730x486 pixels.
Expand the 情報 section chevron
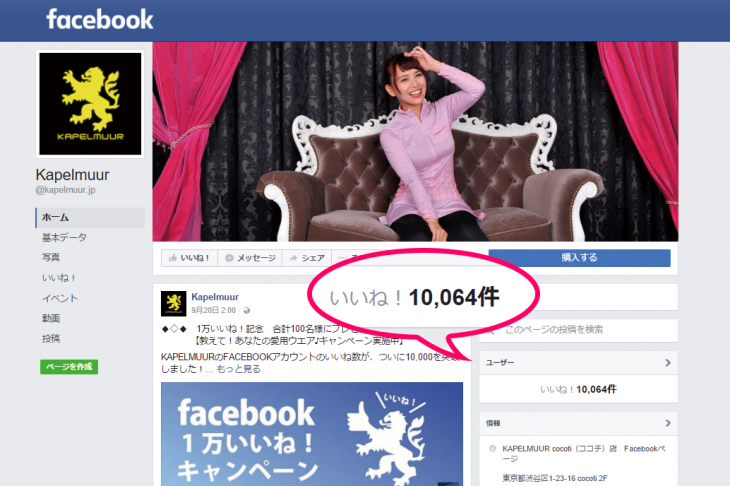668,423
